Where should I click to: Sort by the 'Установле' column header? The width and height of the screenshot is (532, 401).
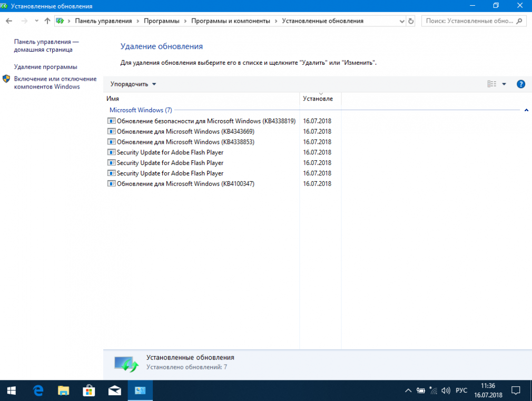point(320,99)
